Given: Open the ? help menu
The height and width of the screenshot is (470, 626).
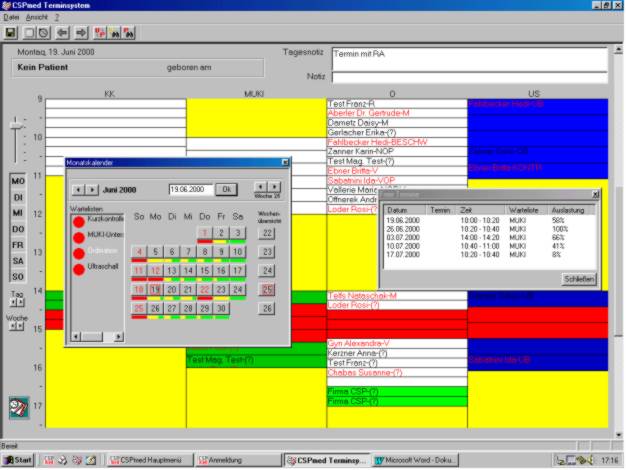Looking at the screenshot, I should point(57,17).
